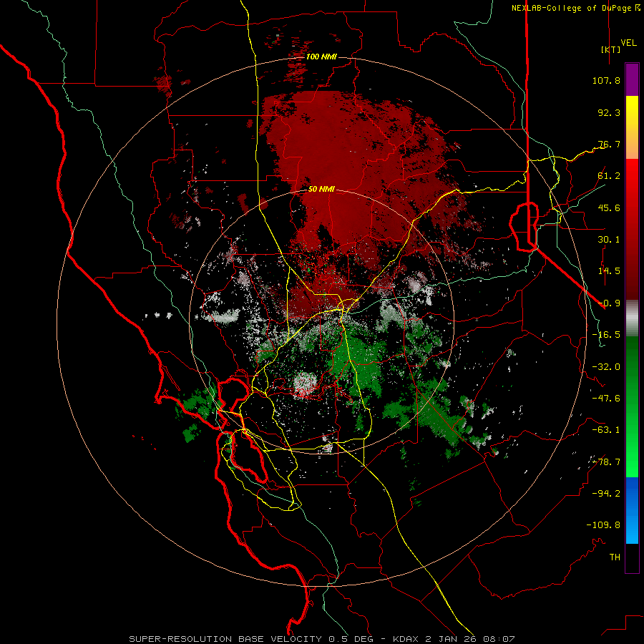This screenshot has width=644, height=644.
Task: Pick the purple segment of the velocity color bar
Action: point(632,79)
